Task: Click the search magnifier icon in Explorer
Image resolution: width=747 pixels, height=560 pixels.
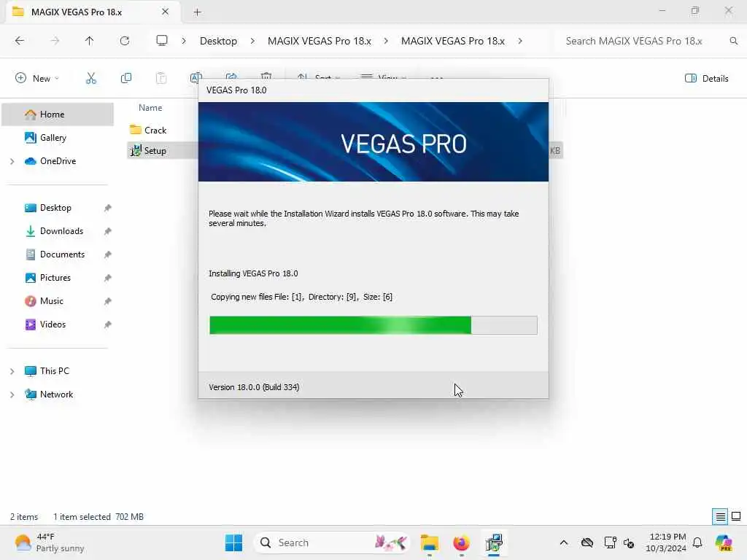Action: pyautogui.click(x=734, y=41)
